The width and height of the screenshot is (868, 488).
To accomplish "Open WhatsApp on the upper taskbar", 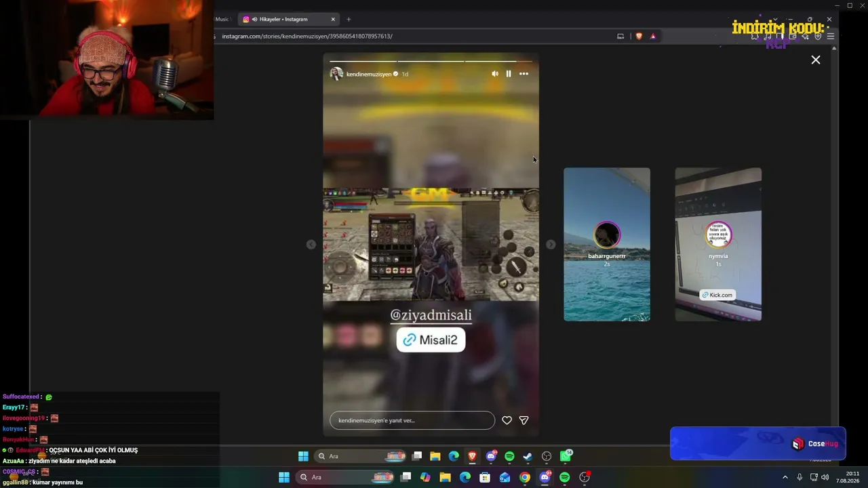I will tap(566, 456).
